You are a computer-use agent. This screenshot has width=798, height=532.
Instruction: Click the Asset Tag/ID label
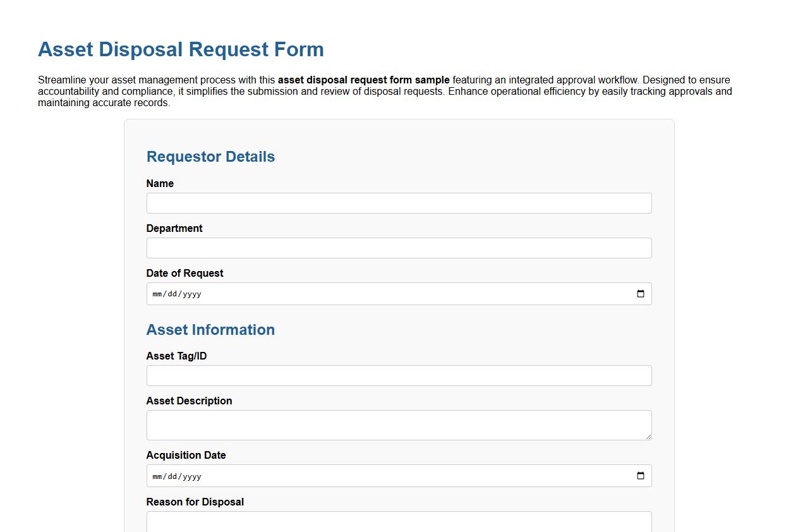click(x=176, y=356)
